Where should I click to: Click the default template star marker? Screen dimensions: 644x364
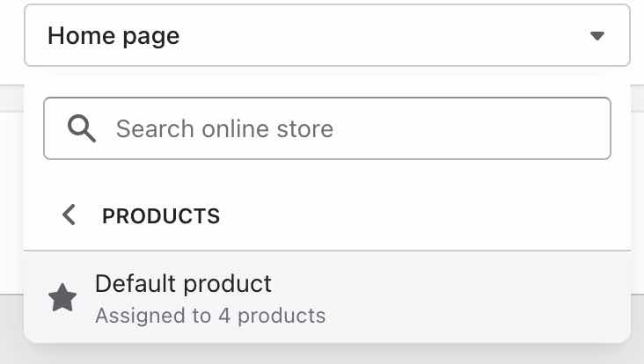tap(62, 299)
